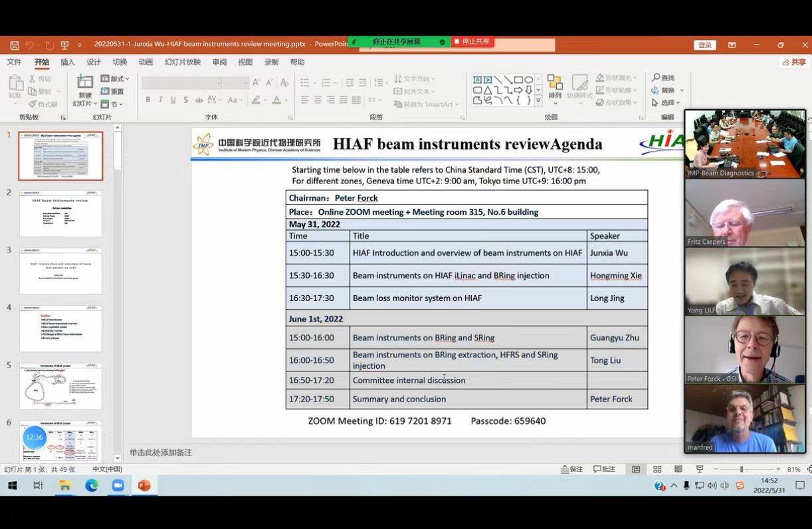Viewport: 812px width, 529px height.
Task: Open Zoom app in the taskbar
Action: coord(118,486)
